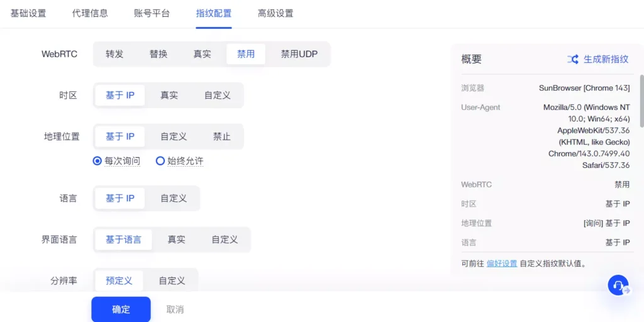Set interface language to 真实
Image resolution: width=644 pixels, height=322 pixels.
click(176, 240)
